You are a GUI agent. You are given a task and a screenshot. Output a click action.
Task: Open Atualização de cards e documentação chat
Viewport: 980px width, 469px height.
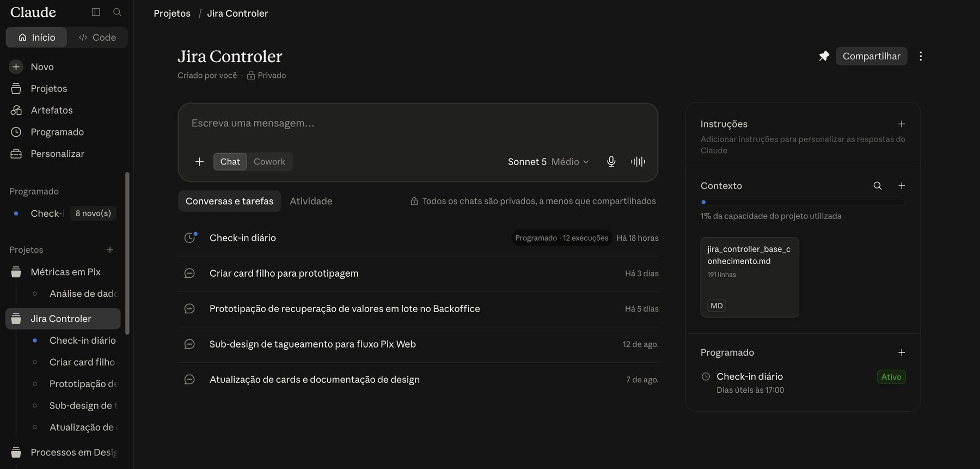(x=418, y=380)
